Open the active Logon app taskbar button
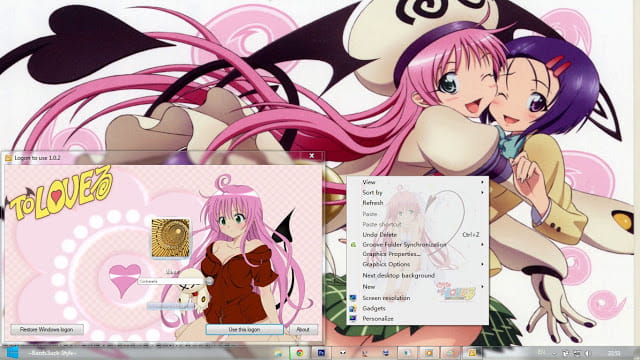 [x=472, y=353]
